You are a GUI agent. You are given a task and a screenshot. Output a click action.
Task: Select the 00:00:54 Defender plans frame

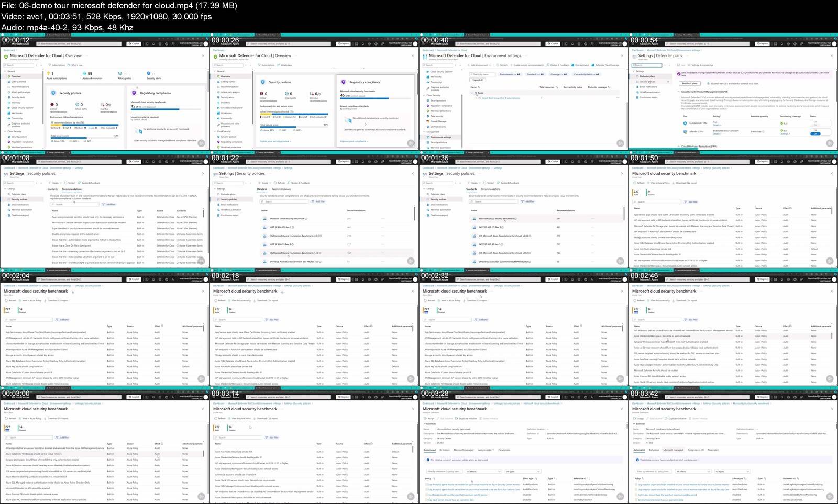point(733,93)
